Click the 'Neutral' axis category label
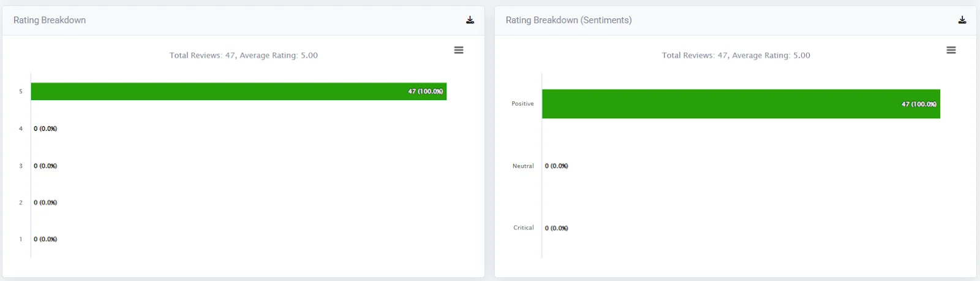The height and width of the screenshot is (281, 980). coord(523,166)
